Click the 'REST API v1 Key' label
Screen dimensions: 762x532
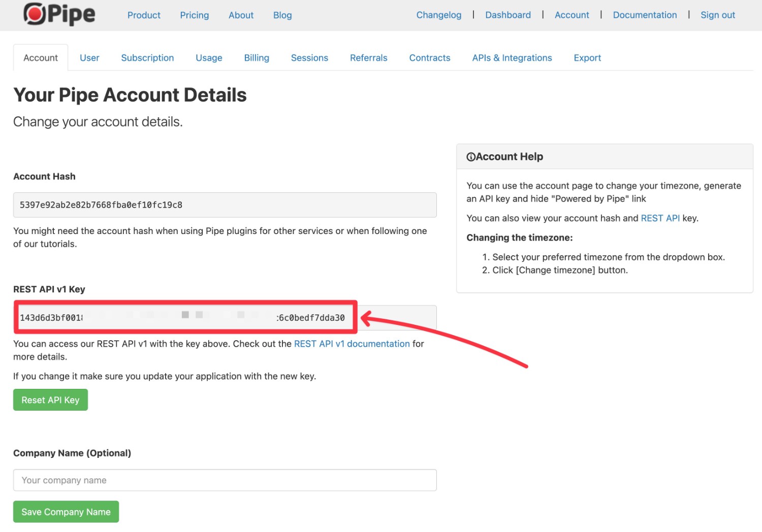(49, 289)
